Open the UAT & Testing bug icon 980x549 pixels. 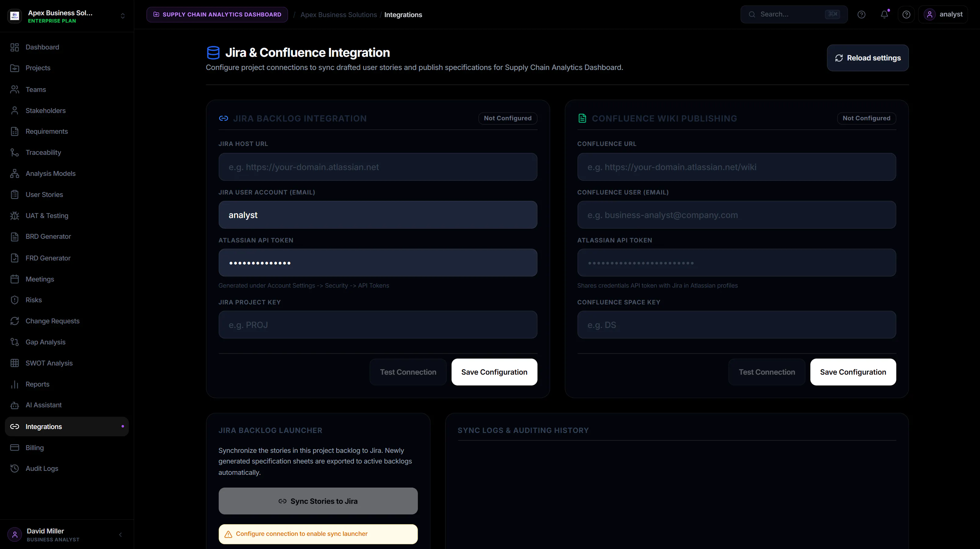[14, 216]
